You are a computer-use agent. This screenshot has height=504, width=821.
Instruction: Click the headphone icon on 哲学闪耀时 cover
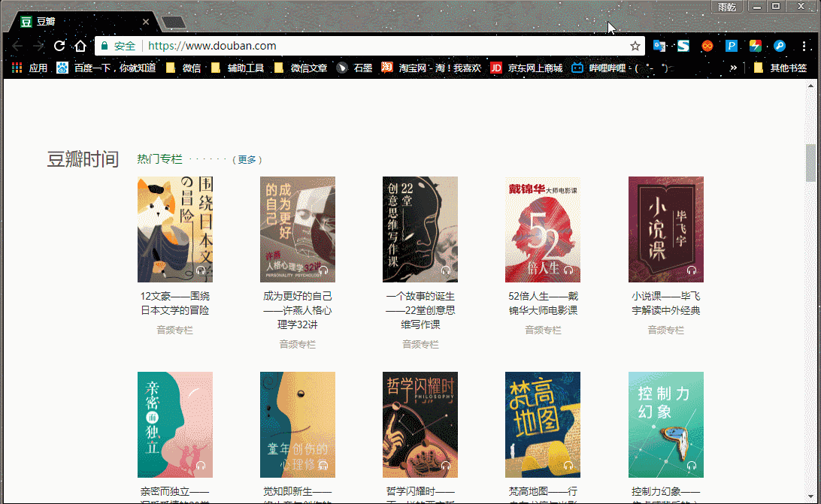click(x=446, y=465)
